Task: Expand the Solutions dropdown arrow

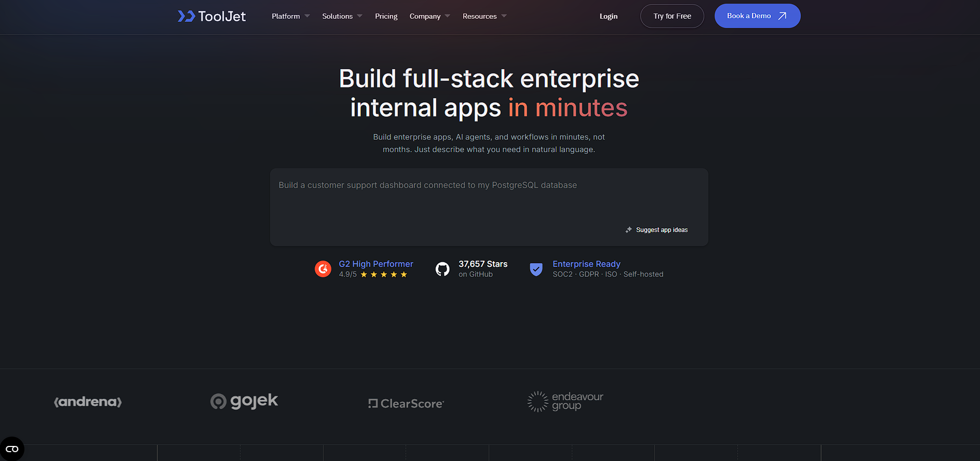Action: click(x=359, y=16)
